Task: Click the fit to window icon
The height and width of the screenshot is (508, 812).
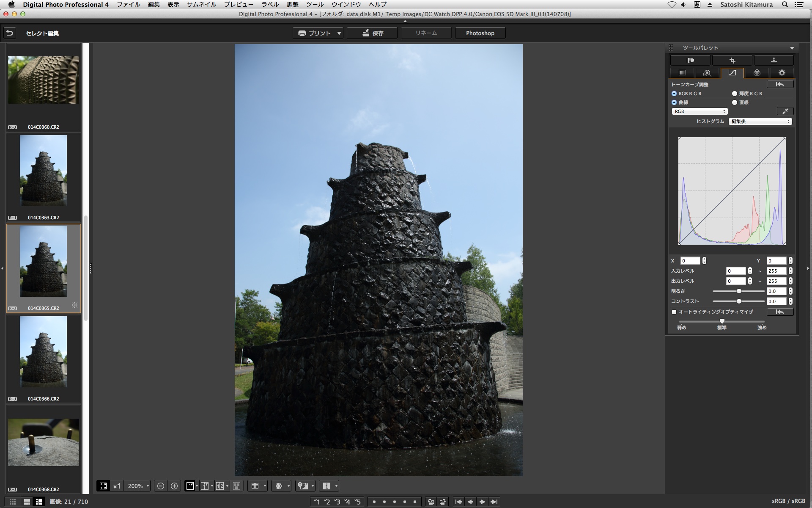Action: pyautogui.click(x=103, y=486)
